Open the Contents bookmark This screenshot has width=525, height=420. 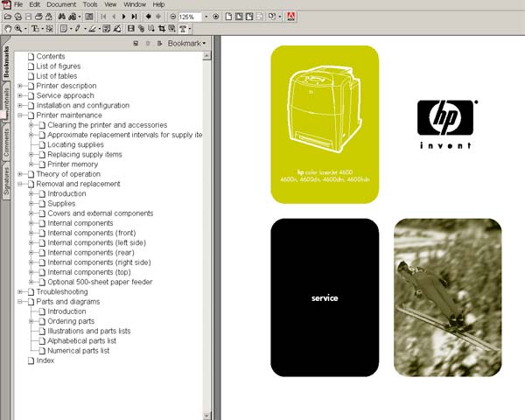coord(51,56)
